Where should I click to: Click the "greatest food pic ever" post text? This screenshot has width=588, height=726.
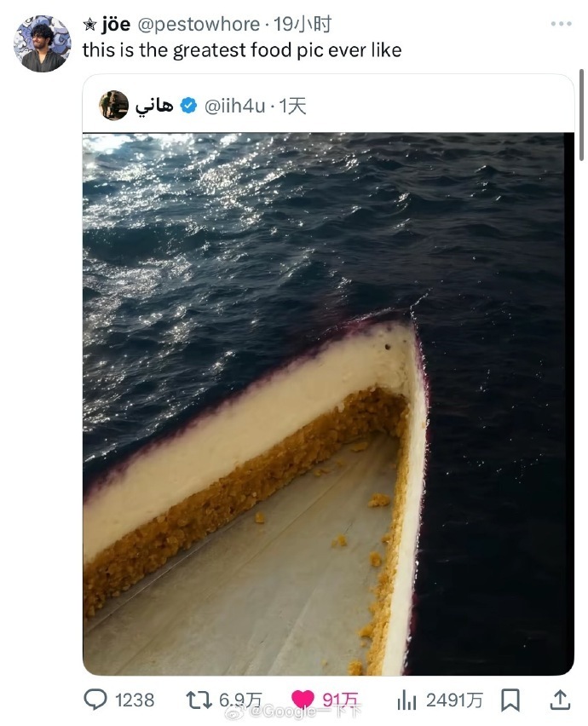click(x=241, y=50)
